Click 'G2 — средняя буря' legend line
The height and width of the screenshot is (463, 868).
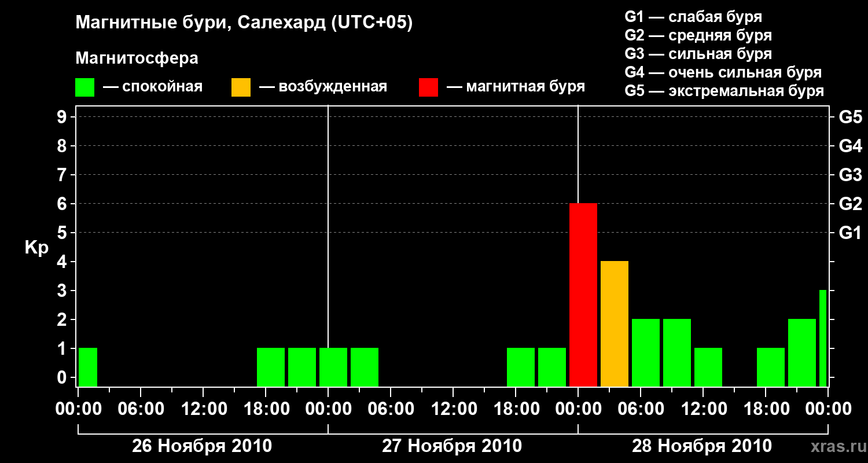click(698, 35)
